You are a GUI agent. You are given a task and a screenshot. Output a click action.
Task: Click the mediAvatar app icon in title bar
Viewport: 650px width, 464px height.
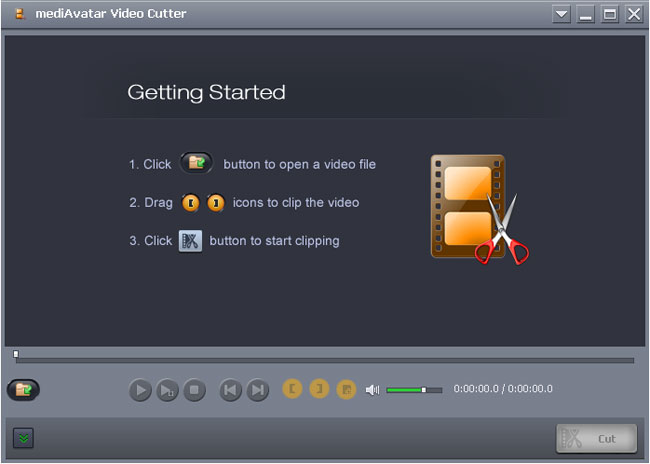click(x=19, y=14)
